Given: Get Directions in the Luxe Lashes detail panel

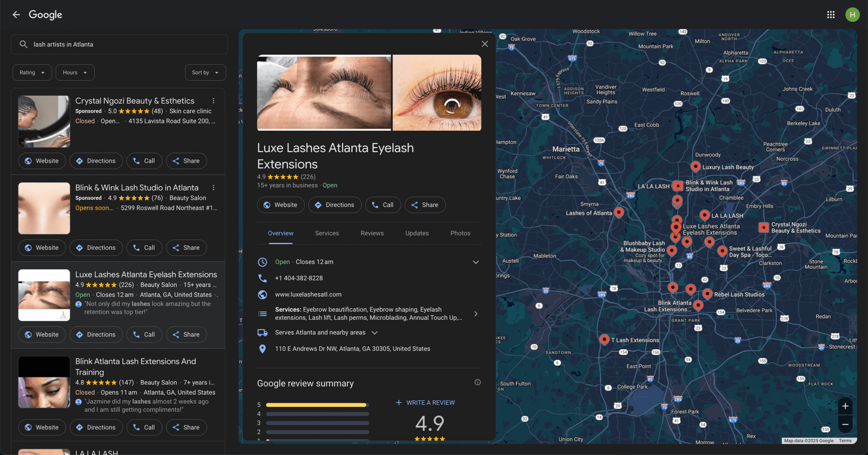Looking at the screenshot, I should (335, 205).
